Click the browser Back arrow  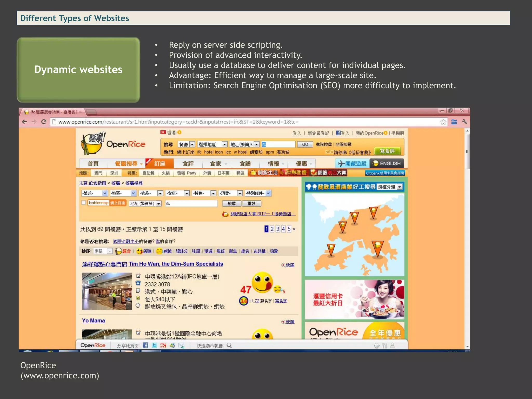pyautogui.click(x=24, y=122)
